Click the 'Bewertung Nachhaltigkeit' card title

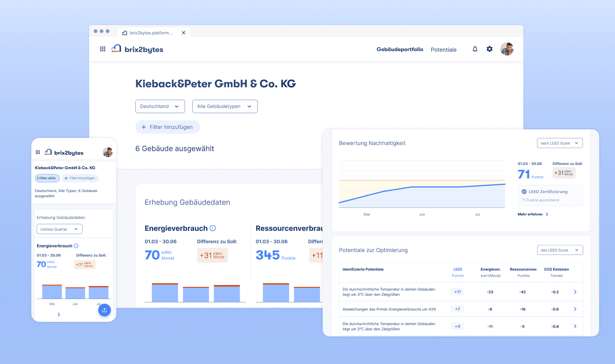tap(372, 143)
